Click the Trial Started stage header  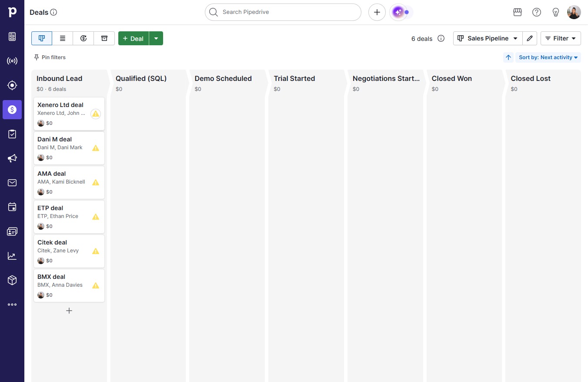pos(294,78)
